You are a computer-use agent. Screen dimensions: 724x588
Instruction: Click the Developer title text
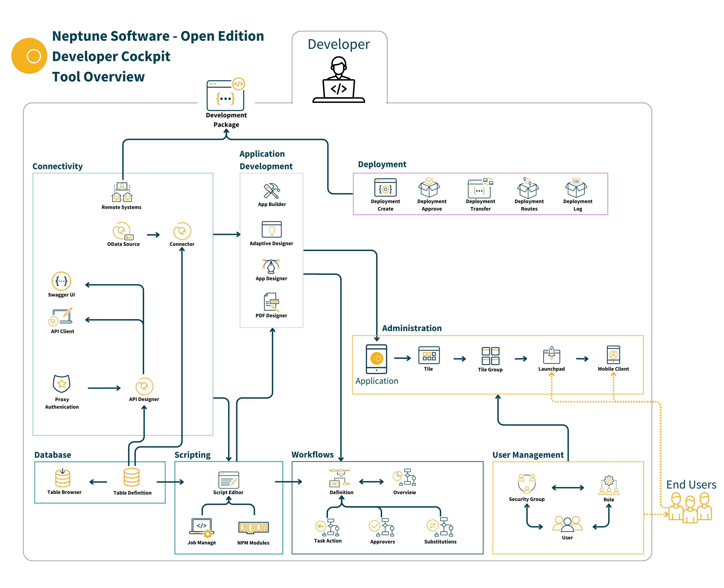(338, 44)
